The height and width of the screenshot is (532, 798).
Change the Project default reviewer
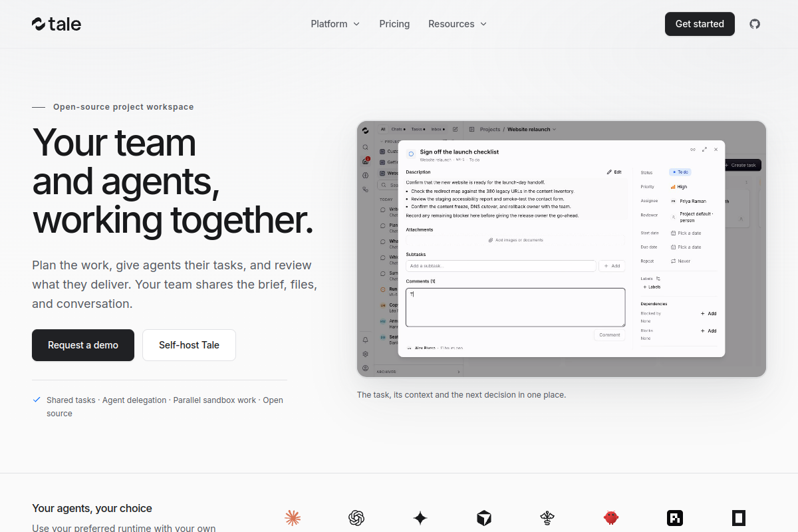point(692,217)
